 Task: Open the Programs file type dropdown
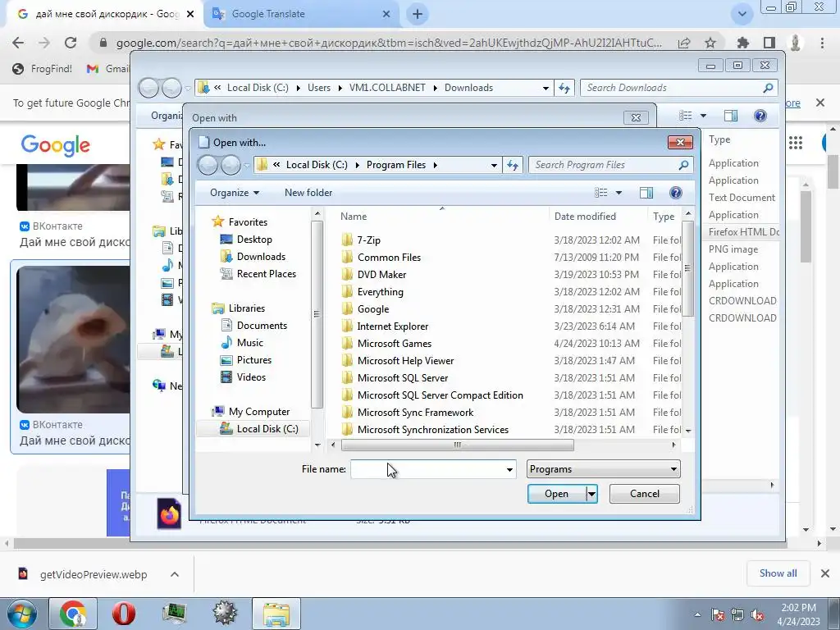[603, 469]
